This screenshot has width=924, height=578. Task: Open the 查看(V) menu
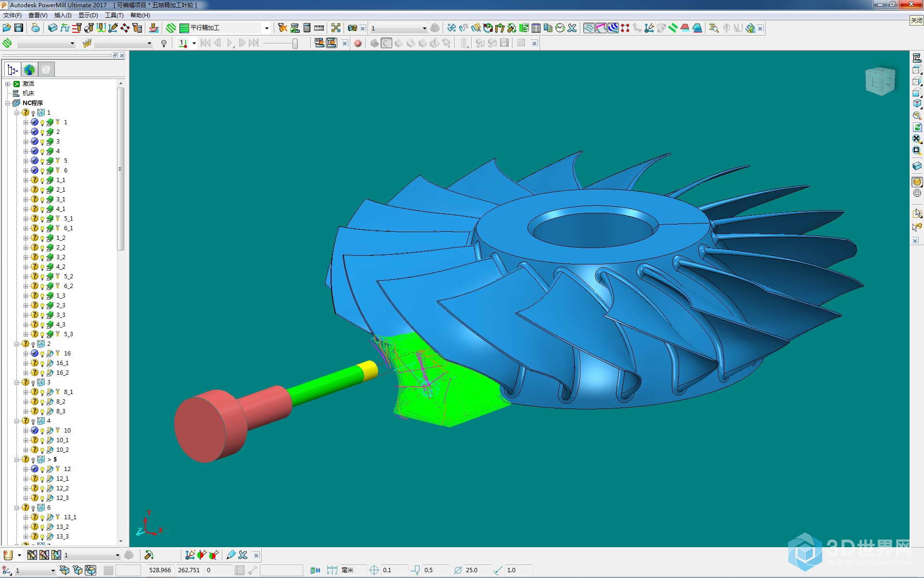tap(38, 15)
